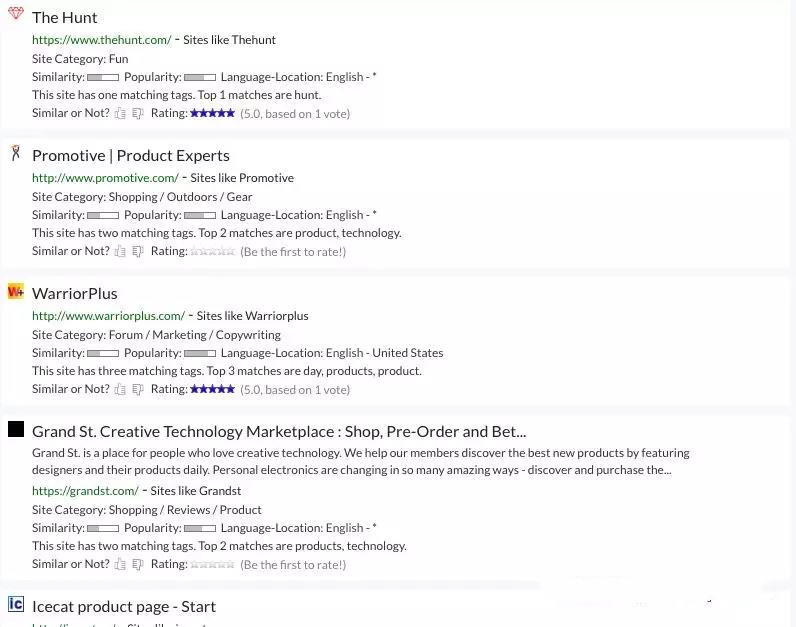
Task: Click Grand St. '(Be the first to rate!)'
Action: (x=293, y=565)
